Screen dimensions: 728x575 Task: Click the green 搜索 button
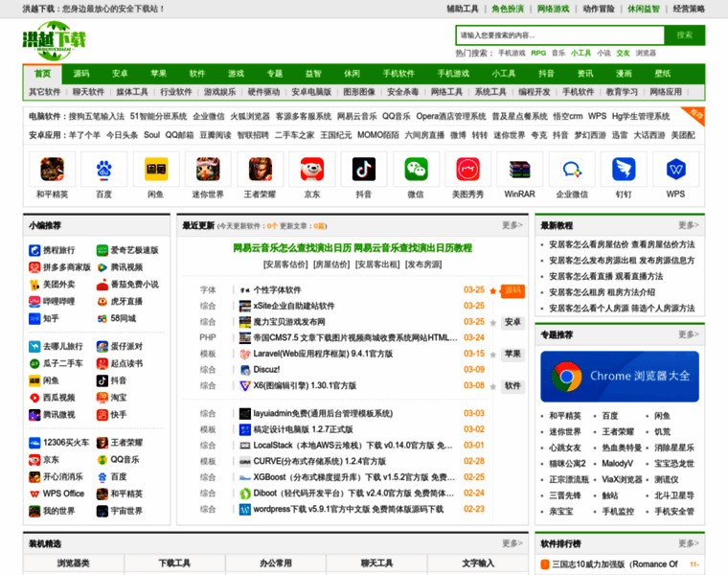(684, 35)
